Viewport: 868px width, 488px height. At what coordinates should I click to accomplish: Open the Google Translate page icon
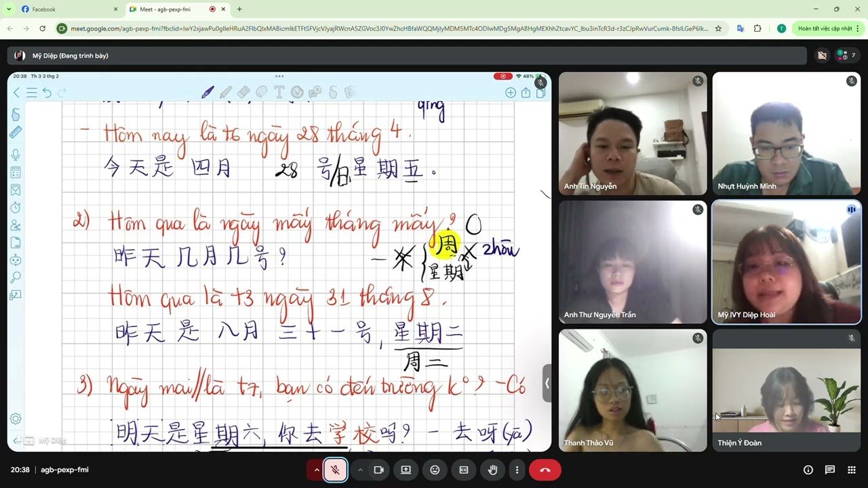point(741,28)
